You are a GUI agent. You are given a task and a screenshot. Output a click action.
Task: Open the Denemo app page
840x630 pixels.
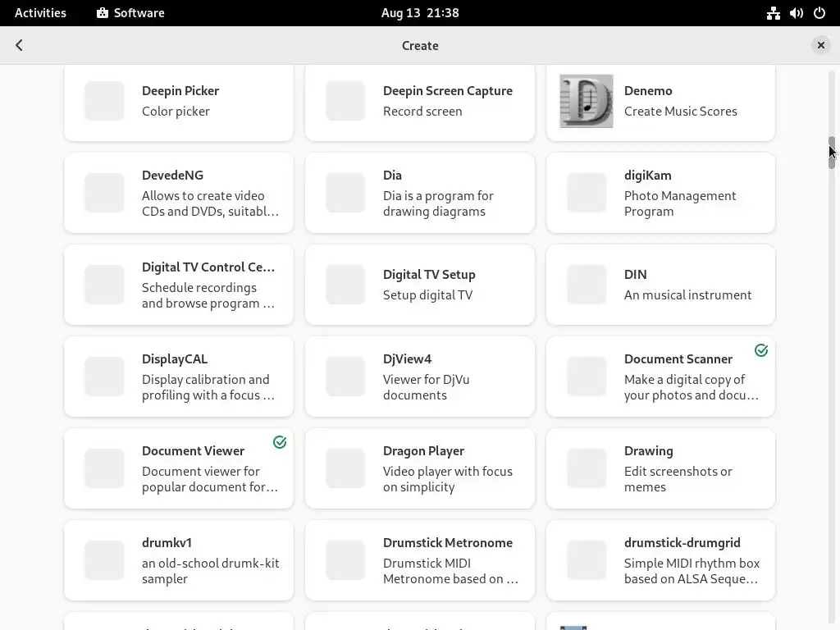660,103
